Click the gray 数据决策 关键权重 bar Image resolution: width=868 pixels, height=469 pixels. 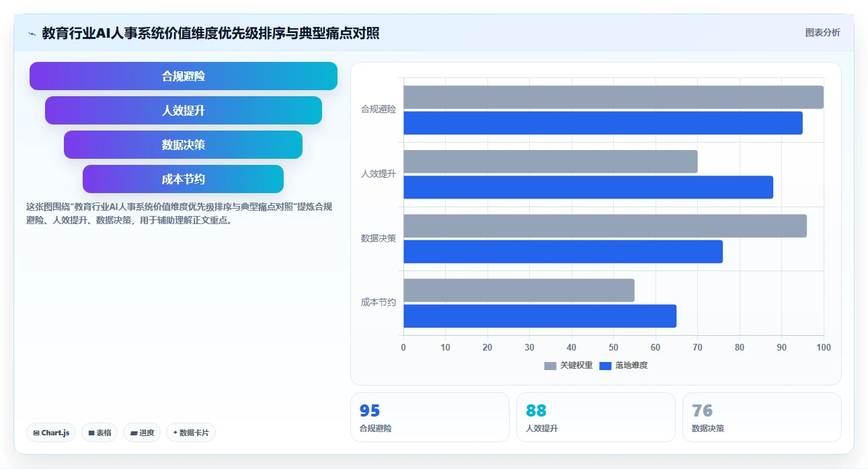coord(605,226)
